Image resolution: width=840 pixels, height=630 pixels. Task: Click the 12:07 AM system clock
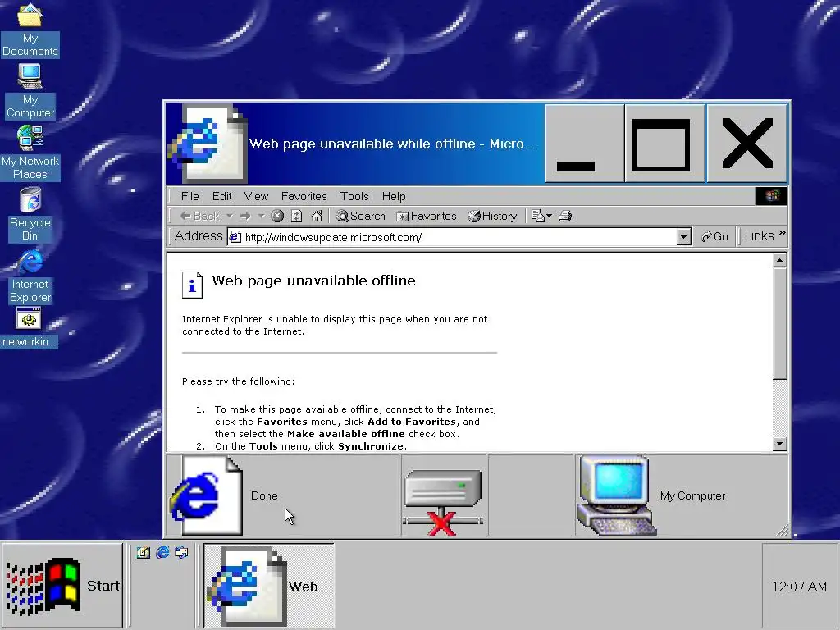click(x=799, y=587)
